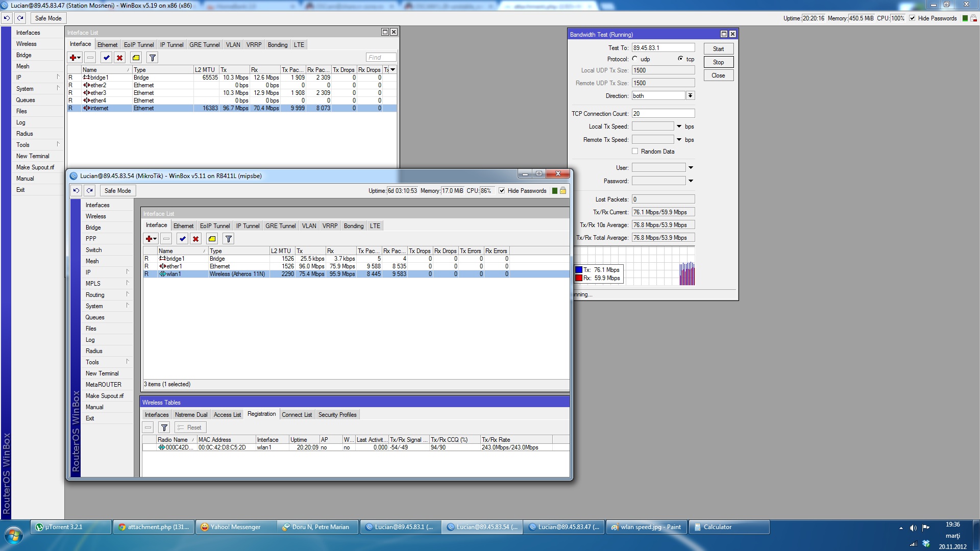This screenshot has height=551, width=980.
Task: Open Wireless in the RB411L sidebar menu
Action: 96,216
